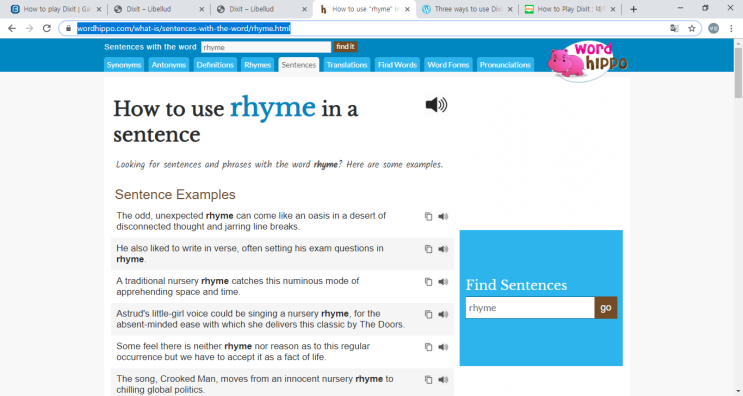Copy the 'traditional nursery rhyme' sentence

pyautogui.click(x=428, y=282)
